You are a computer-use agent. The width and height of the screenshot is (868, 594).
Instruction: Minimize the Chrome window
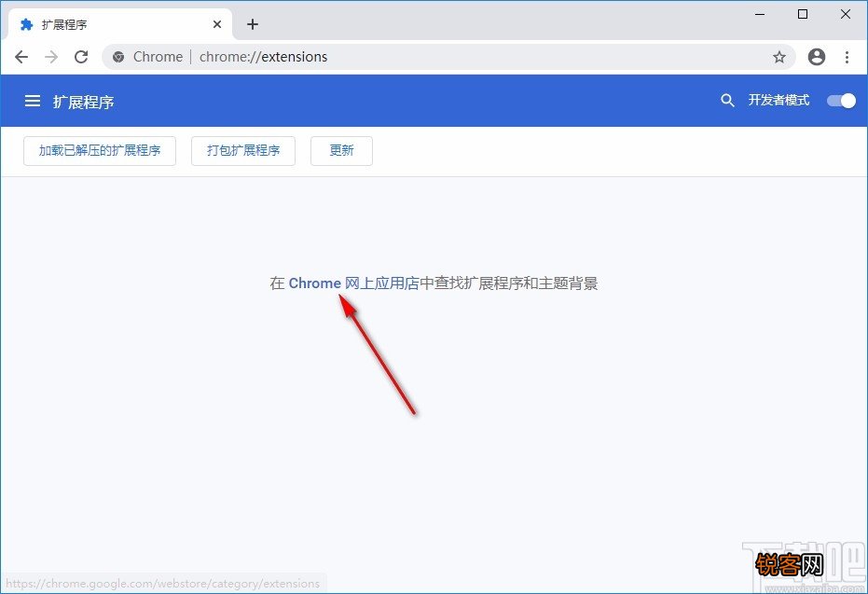[760, 14]
